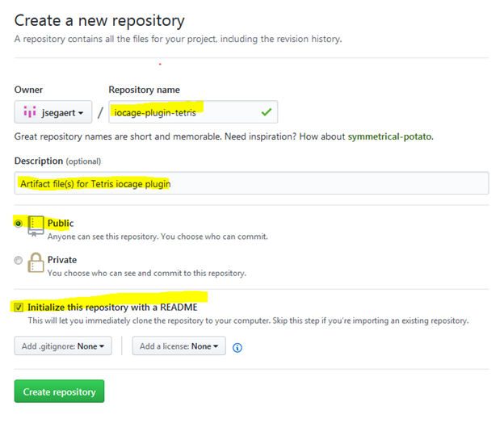This screenshot has width=504, height=423.
Task: Click the Private option label
Action: tap(62, 259)
